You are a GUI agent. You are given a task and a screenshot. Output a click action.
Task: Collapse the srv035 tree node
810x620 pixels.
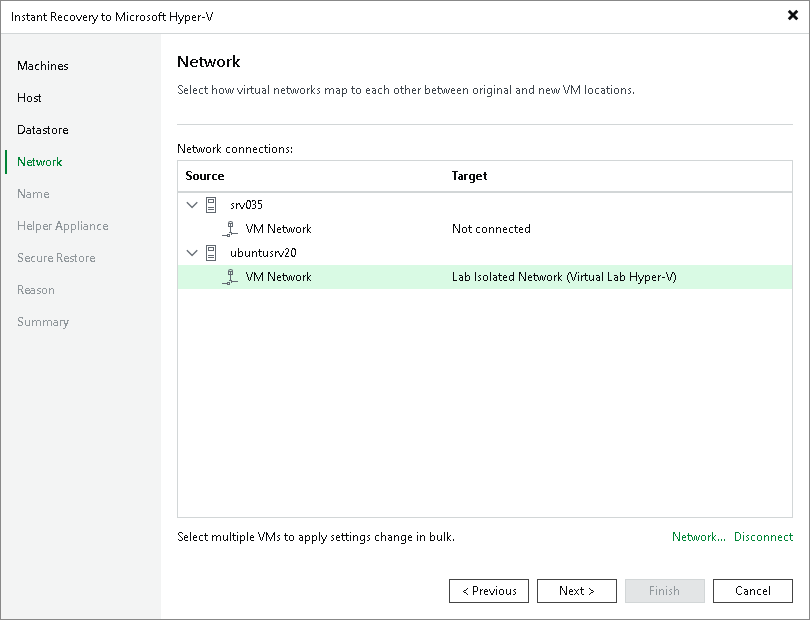192,205
